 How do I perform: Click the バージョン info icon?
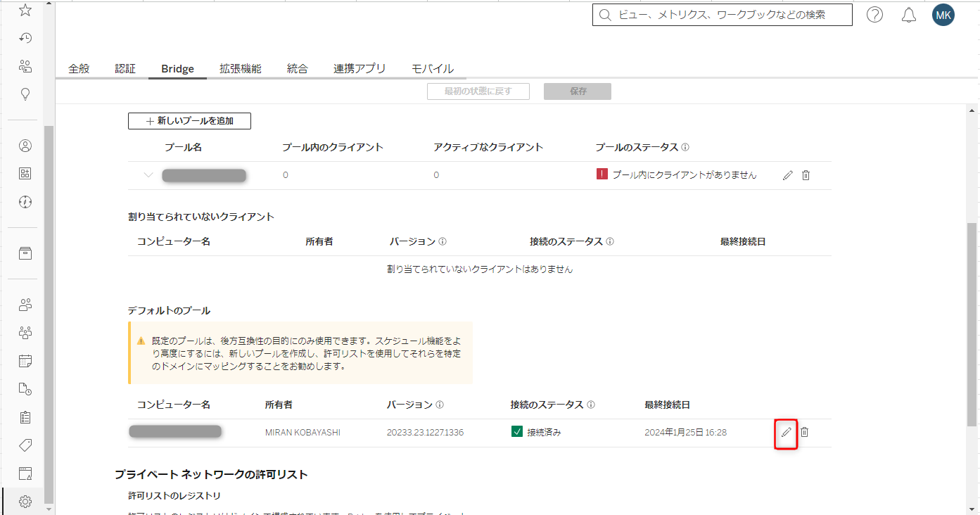(x=441, y=241)
